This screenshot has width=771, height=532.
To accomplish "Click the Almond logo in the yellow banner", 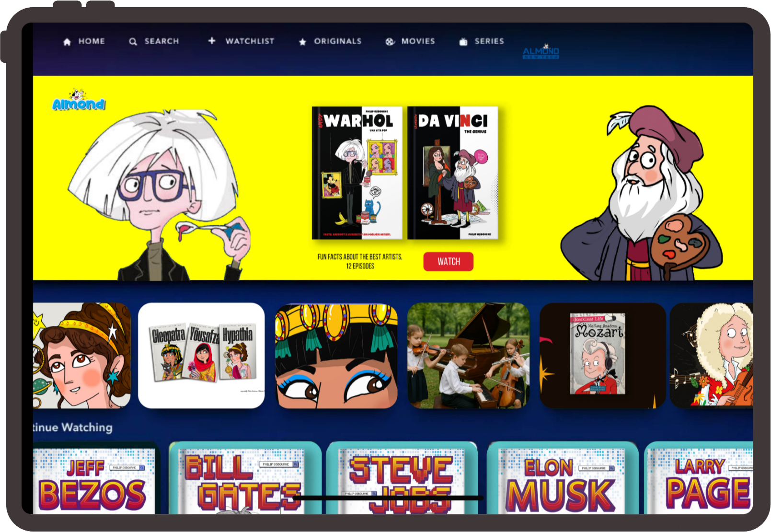I will point(79,101).
